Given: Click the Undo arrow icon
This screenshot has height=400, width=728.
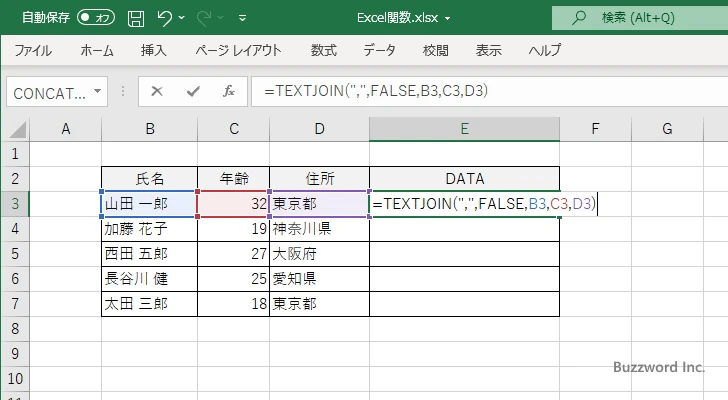Looking at the screenshot, I should coord(166,18).
